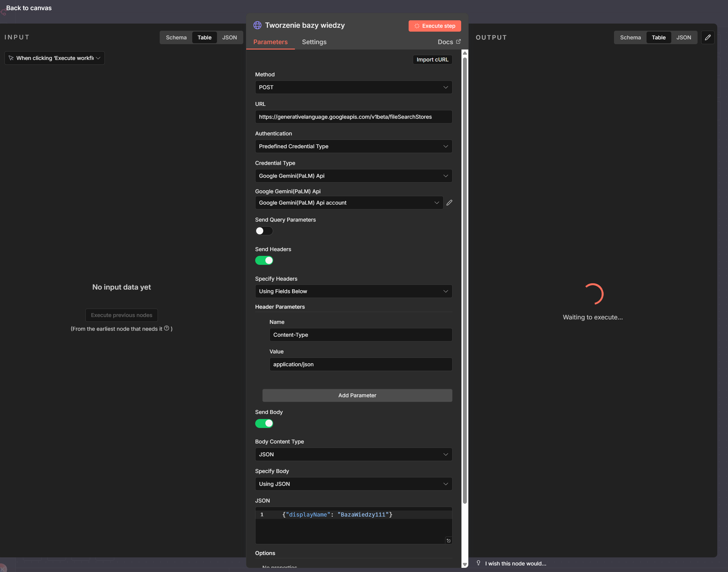The width and height of the screenshot is (728, 572).
Task: Expand the Authentication dropdown
Action: click(353, 146)
